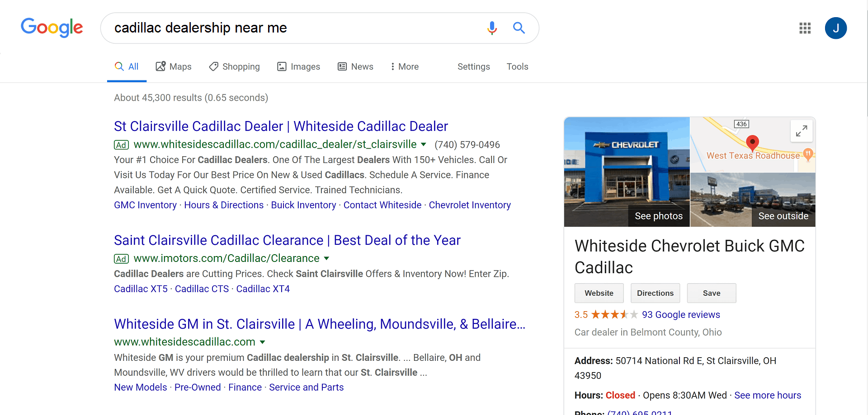Screen dimensions: 868x415
Task: Open the Google apps grid
Action: pyautogui.click(x=805, y=28)
